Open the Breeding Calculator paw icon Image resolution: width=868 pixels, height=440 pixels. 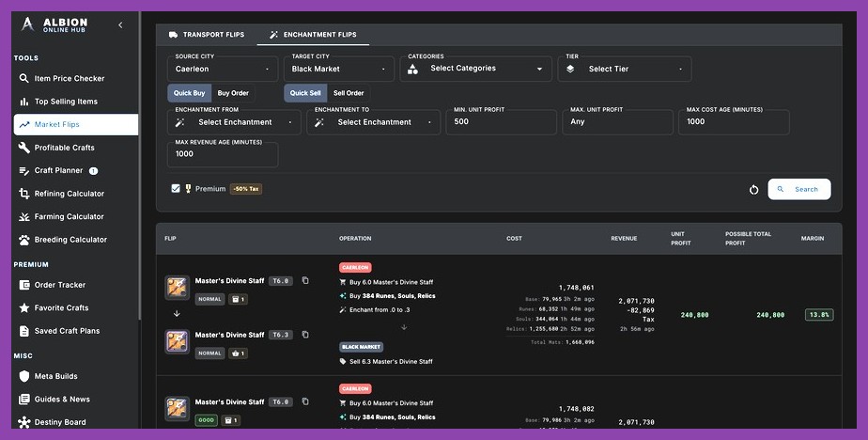click(x=23, y=240)
